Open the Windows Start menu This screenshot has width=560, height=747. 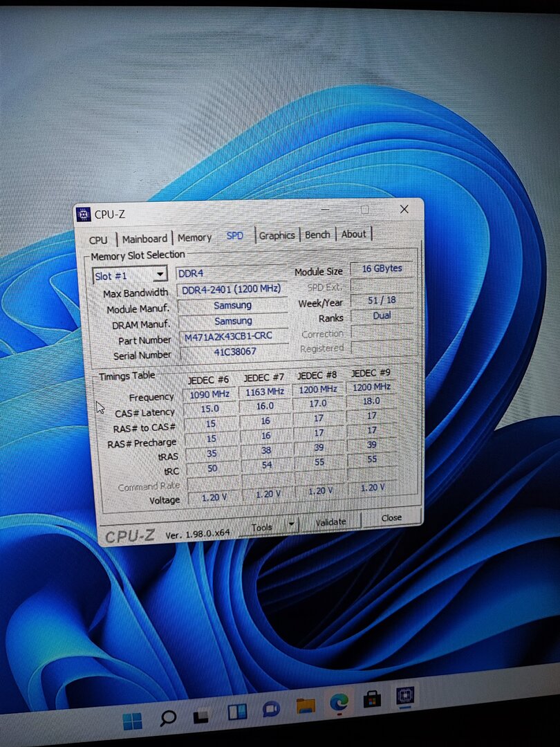point(132,720)
